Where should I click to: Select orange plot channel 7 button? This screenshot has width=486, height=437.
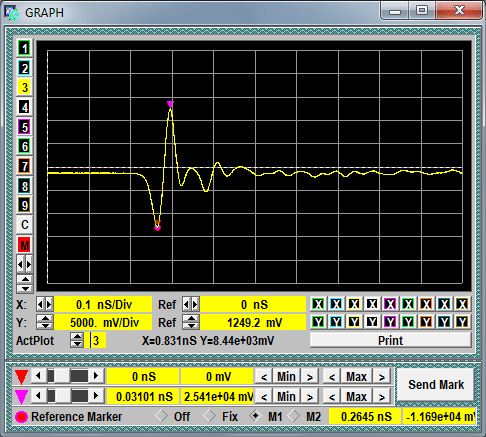click(x=24, y=166)
